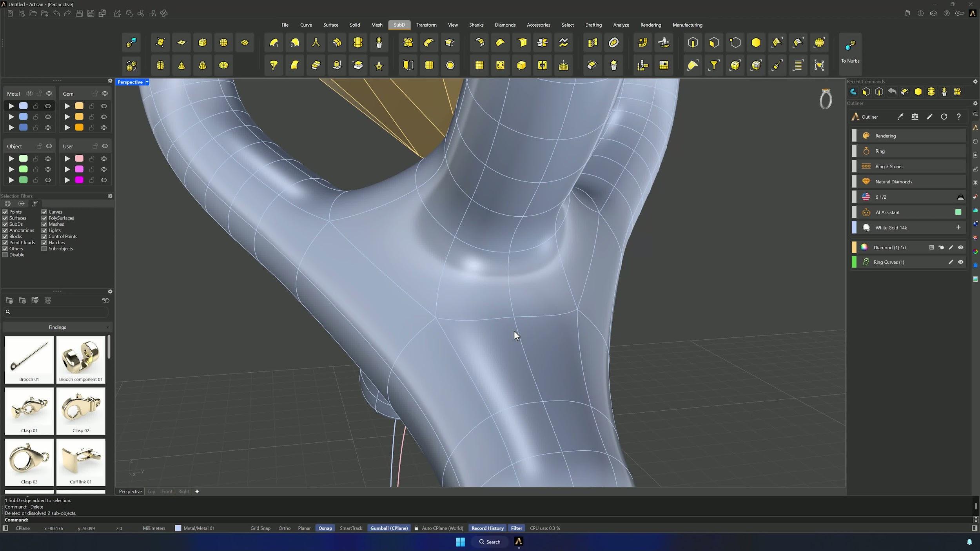Click the Recent Commands gear settings
Screen dimensions: 980x551
tap(975, 82)
